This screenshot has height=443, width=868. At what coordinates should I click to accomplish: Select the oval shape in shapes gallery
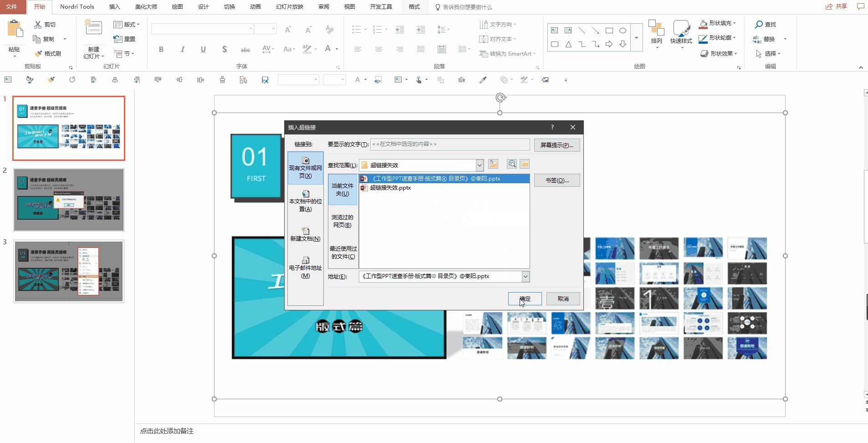click(623, 31)
